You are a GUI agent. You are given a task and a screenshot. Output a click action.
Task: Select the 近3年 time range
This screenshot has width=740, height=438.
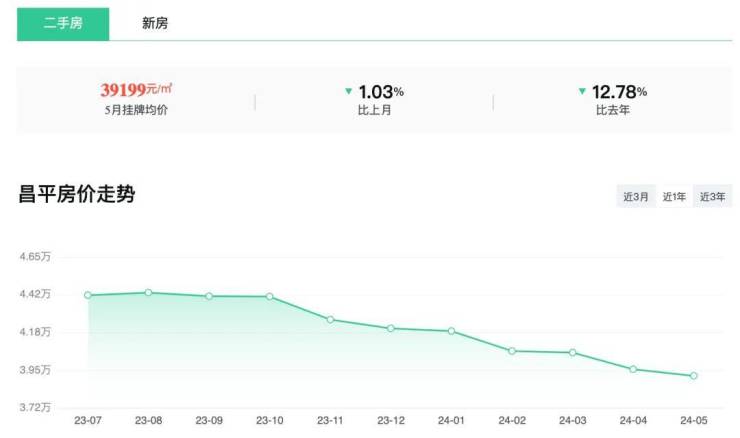pos(712,197)
